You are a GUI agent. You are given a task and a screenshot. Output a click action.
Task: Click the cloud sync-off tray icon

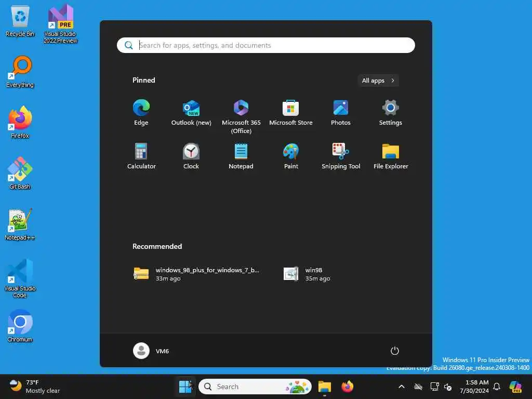pos(418,387)
